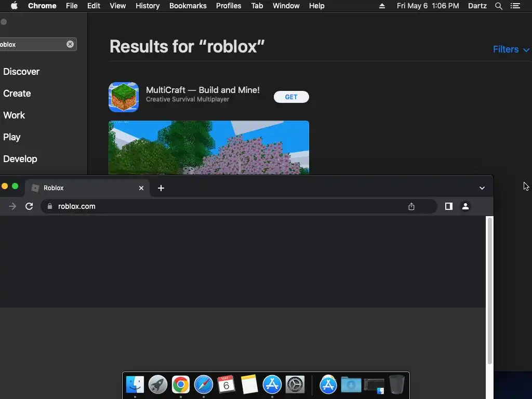Open Play section in App Store sidebar
Viewport: 532px width, 399px height.
coord(12,137)
